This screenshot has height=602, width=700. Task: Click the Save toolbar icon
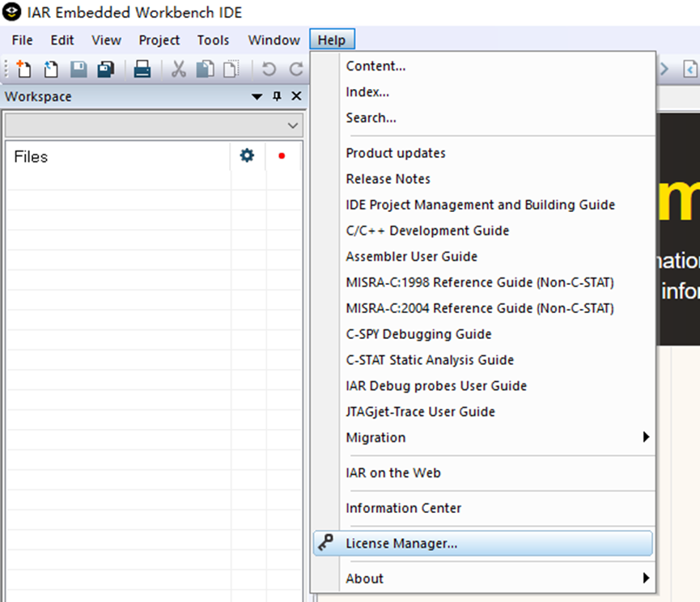[78, 69]
